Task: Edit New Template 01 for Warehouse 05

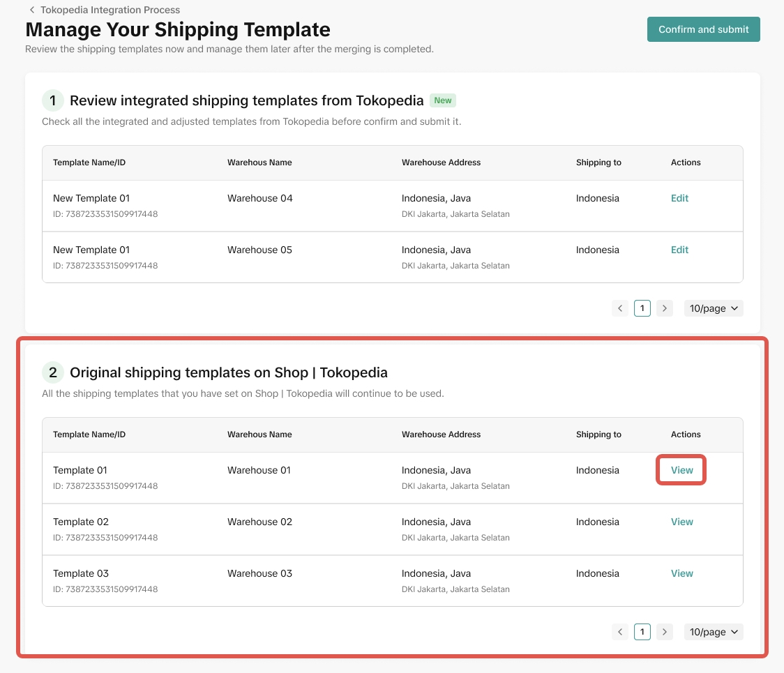Action: (679, 250)
